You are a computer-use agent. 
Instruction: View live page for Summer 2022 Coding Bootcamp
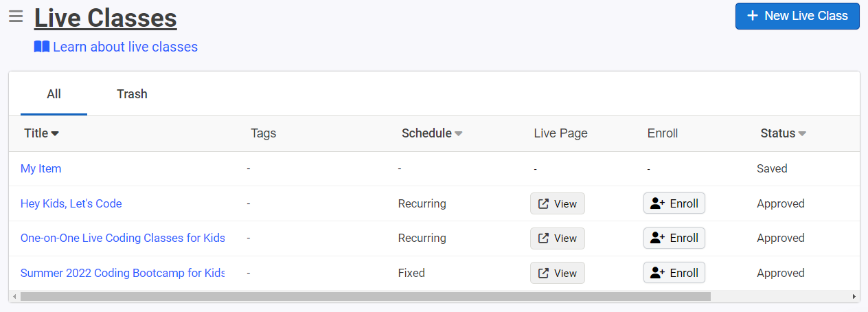558,273
